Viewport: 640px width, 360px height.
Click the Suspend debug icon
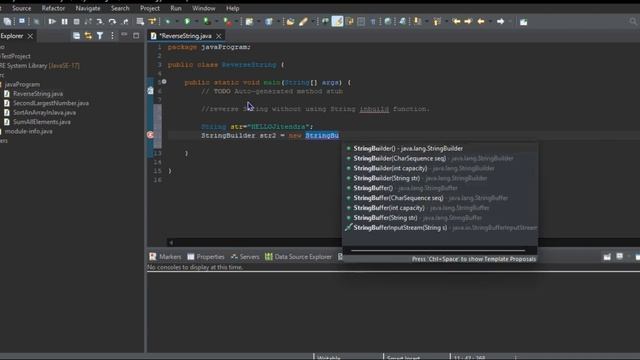click(64, 22)
